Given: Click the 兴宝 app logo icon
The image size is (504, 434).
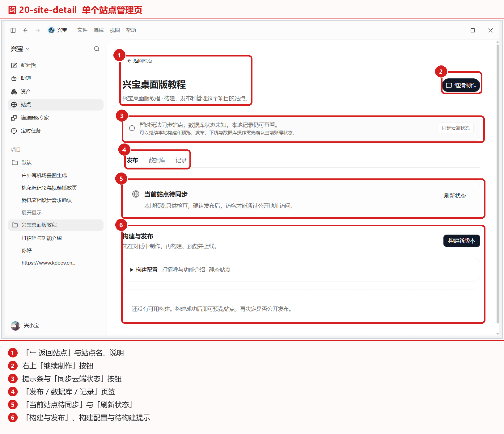Looking at the screenshot, I should pyautogui.click(x=51, y=30).
